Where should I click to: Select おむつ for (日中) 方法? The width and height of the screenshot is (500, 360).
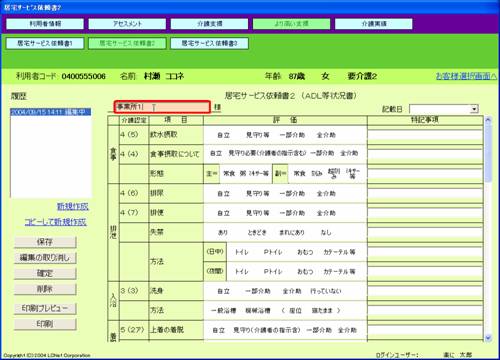305,252
